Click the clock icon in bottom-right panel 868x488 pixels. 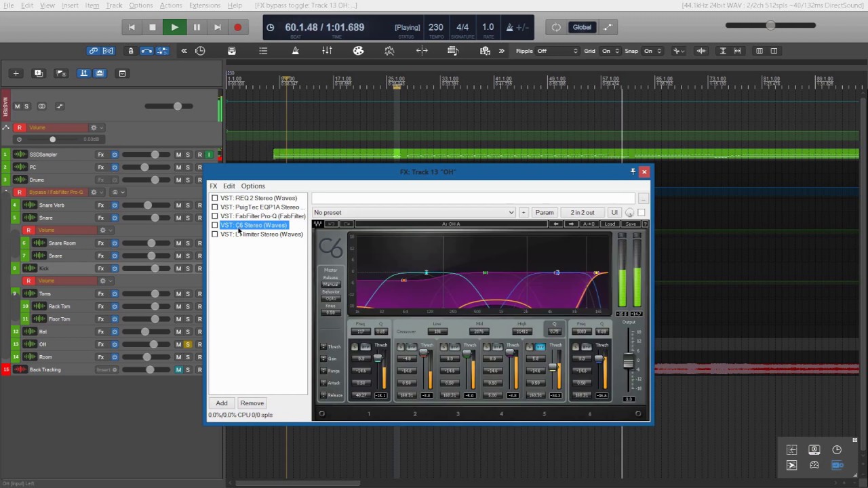(x=837, y=450)
